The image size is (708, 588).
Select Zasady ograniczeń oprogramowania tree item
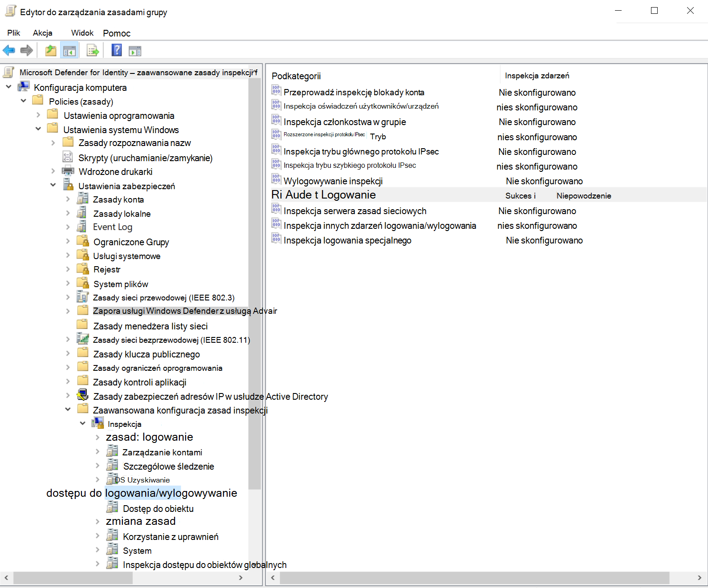point(158,368)
